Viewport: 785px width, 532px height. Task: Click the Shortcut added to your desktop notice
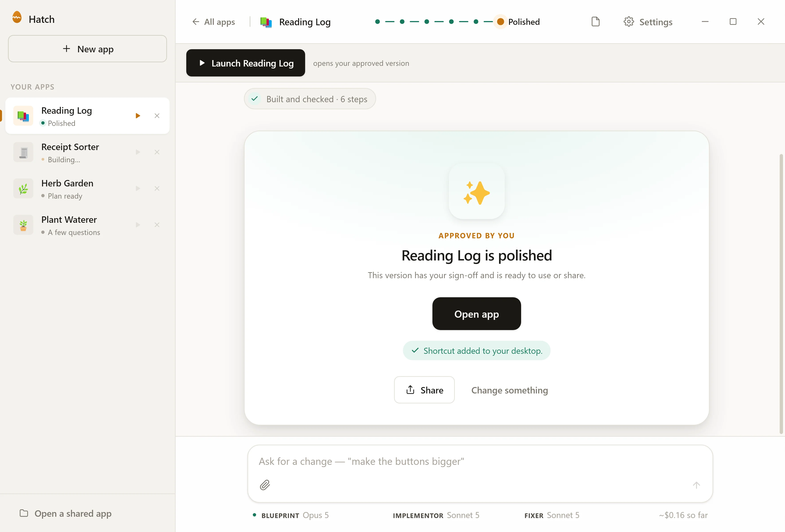click(477, 351)
